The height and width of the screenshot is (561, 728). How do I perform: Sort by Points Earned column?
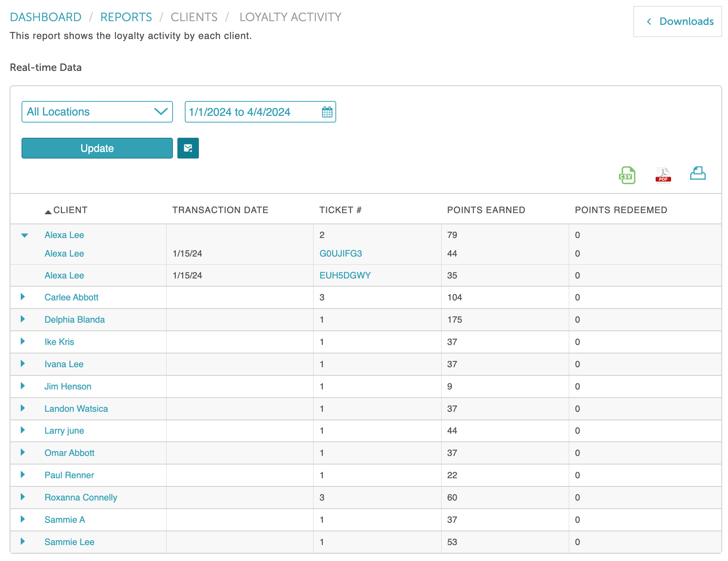(486, 210)
